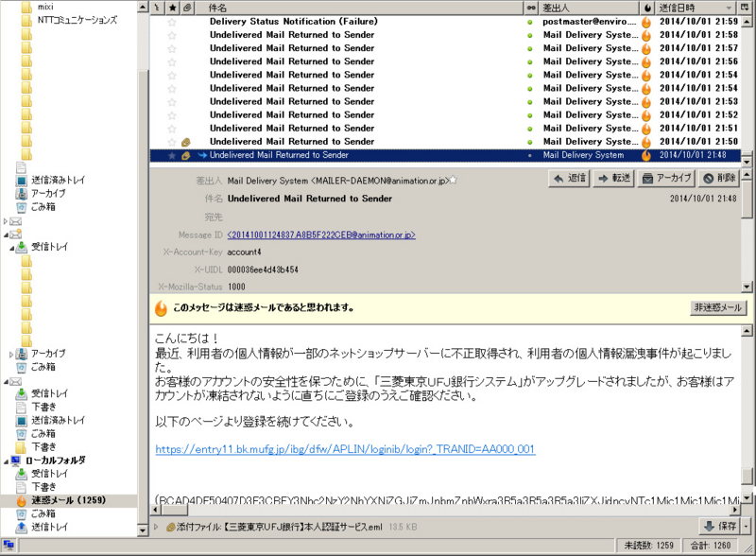
Task: Click the 未読数: 1259 status entry
Action: pos(648,546)
